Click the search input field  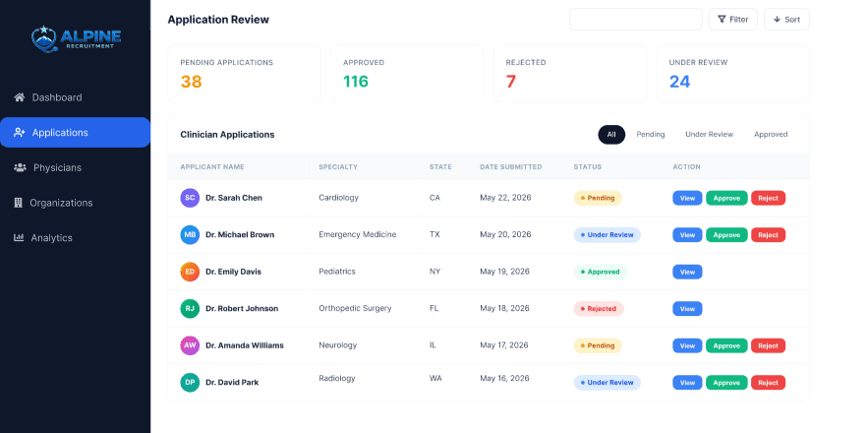click(x=636, y=20)
